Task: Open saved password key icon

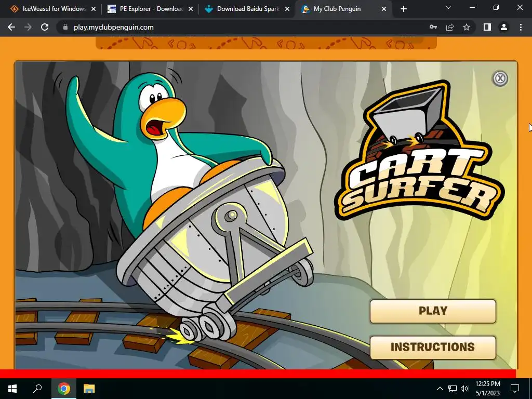Action: 433,27
